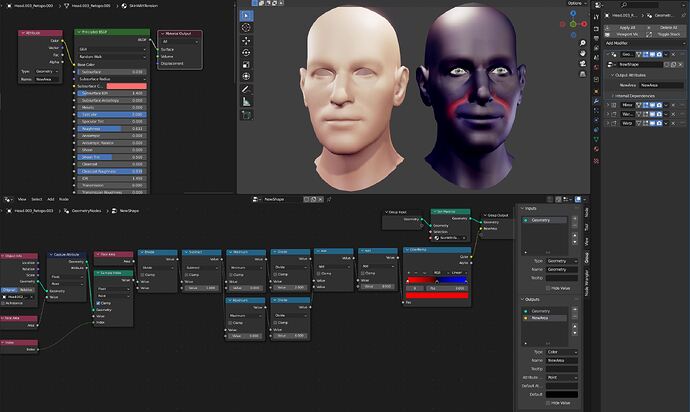Screen dimensions: 690x412
Task: Select the Scale tool
Action: click(x=246, y=65)
